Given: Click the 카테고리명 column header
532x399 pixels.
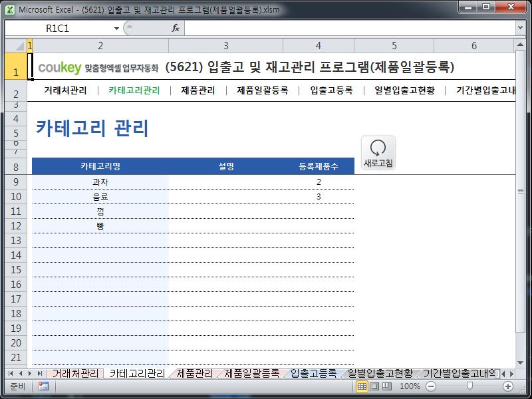Looking at the screenshot, I should (x=100, y=166).
